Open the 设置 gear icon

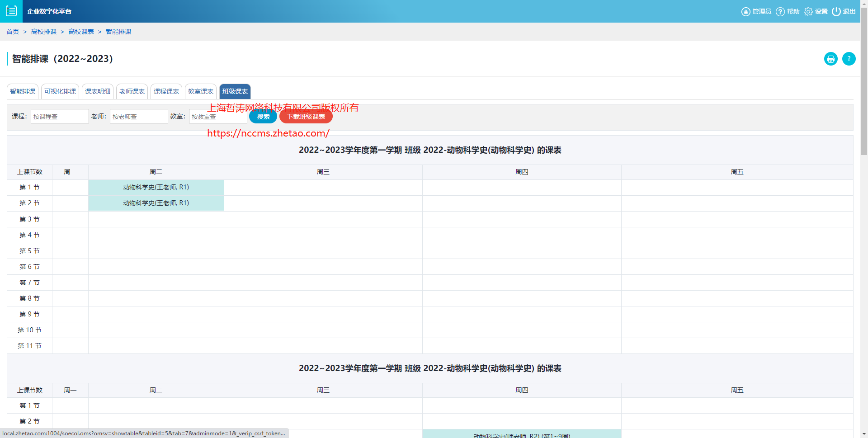coord(808,11)
